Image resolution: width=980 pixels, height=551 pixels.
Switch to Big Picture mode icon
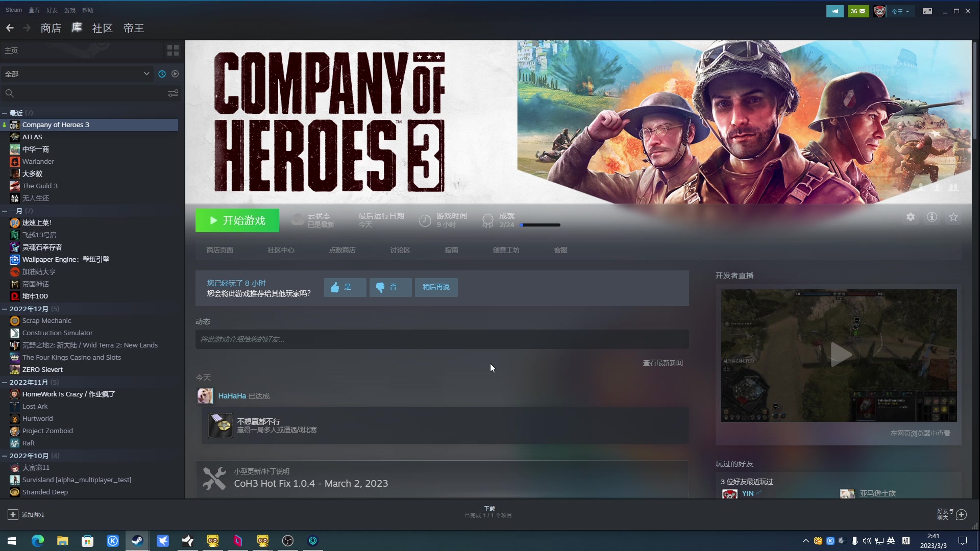(927, 11)
